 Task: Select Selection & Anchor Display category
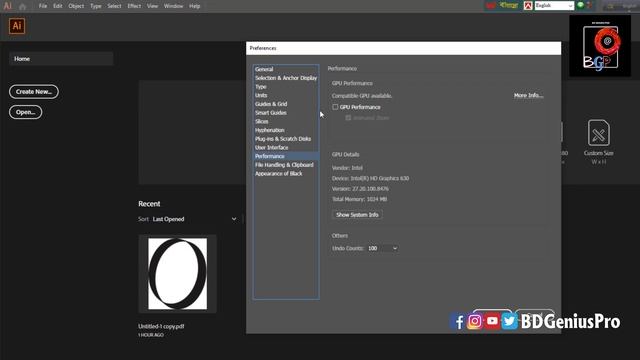[x=286, y=78]
